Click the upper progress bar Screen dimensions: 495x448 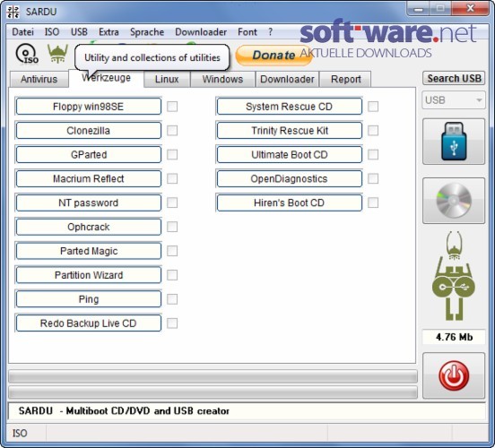213,376
